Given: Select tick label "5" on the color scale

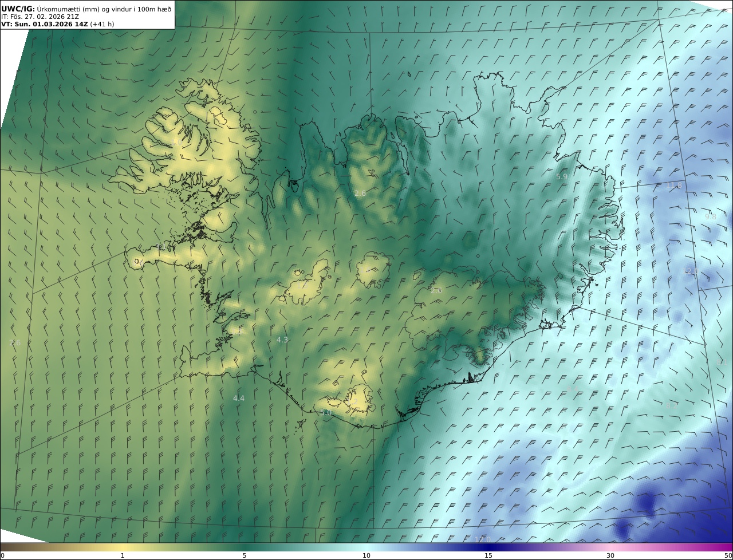Looking at the screenshot, I should 245,555.
